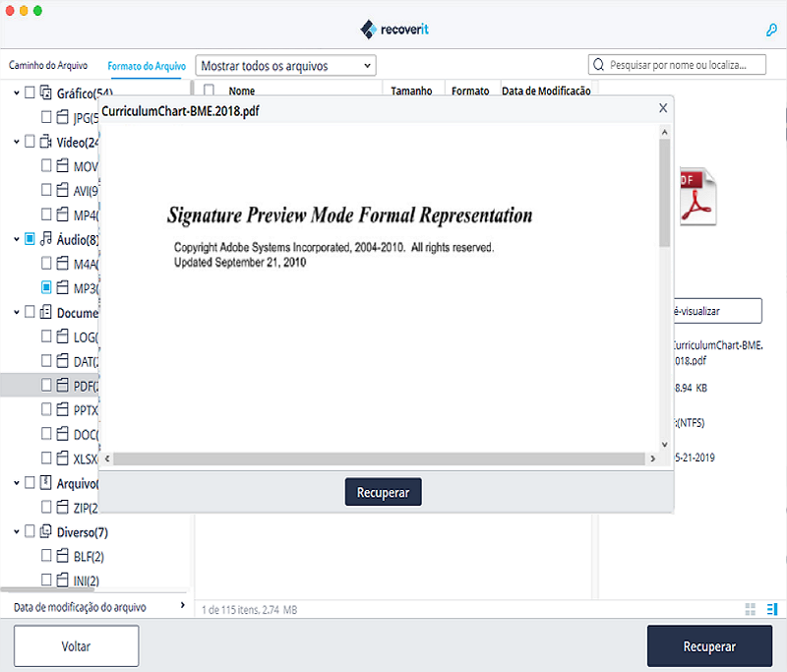Collapse the Gráfico tree node
This screenshot has width=787, height=672.
(x=16, y=92)
